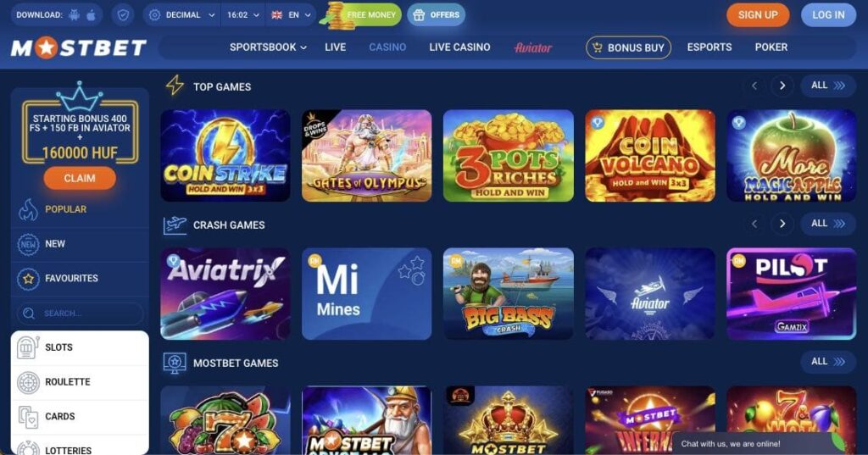The width and height of the screenshot is (868, 455).
Task: Click the Sign Up button
Action: click(x=758, y=15)
